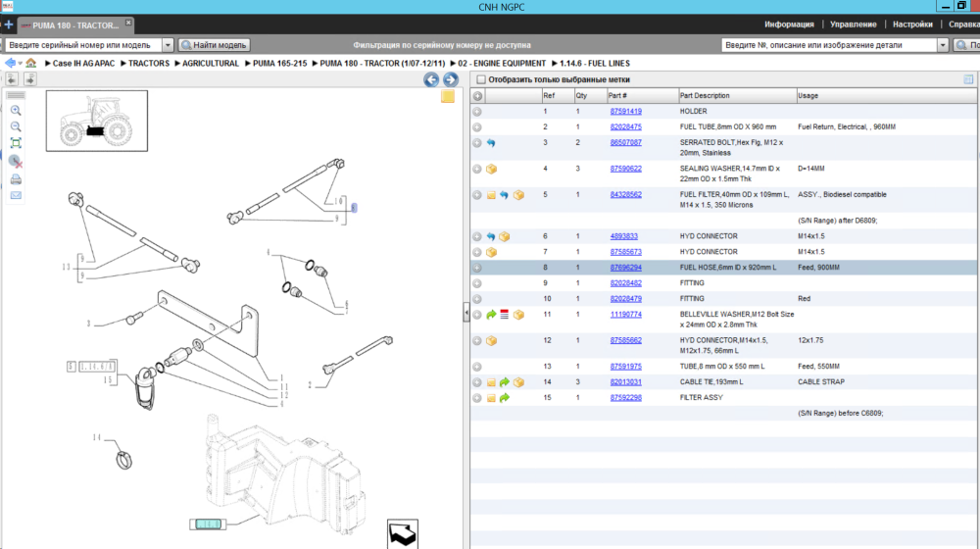Viewport: 980px width, 549px height.
Task: Toggle selection circle for part 82028482
Action: tap(477, 283)
